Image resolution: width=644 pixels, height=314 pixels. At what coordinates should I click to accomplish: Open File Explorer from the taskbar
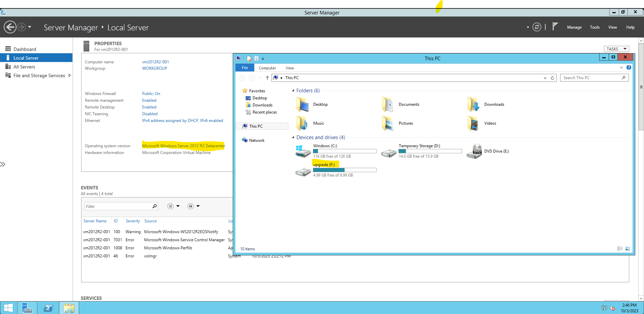(x=69, y=308)
